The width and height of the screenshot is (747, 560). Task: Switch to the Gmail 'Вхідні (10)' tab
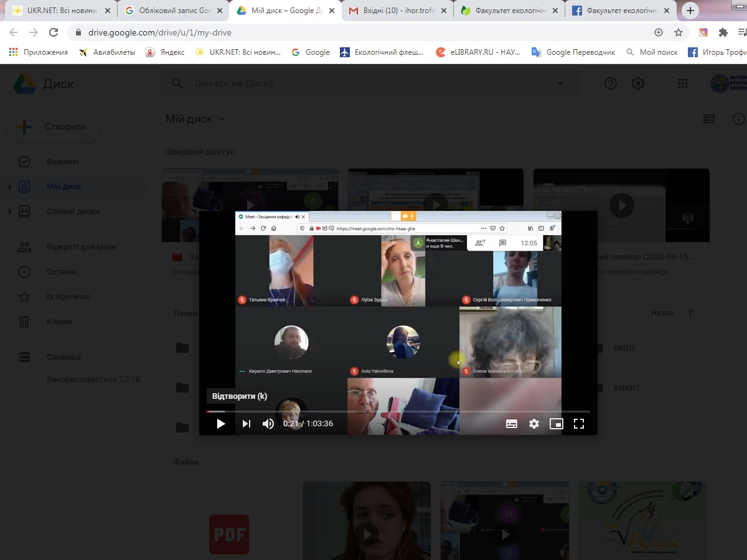pos(397,11)
